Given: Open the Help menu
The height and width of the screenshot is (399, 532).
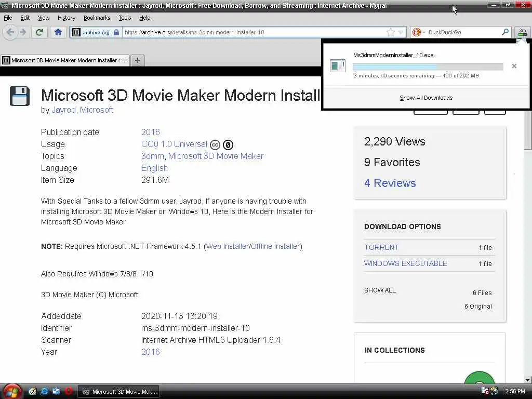Looking at the screenshot, I should tap(144, 18).
